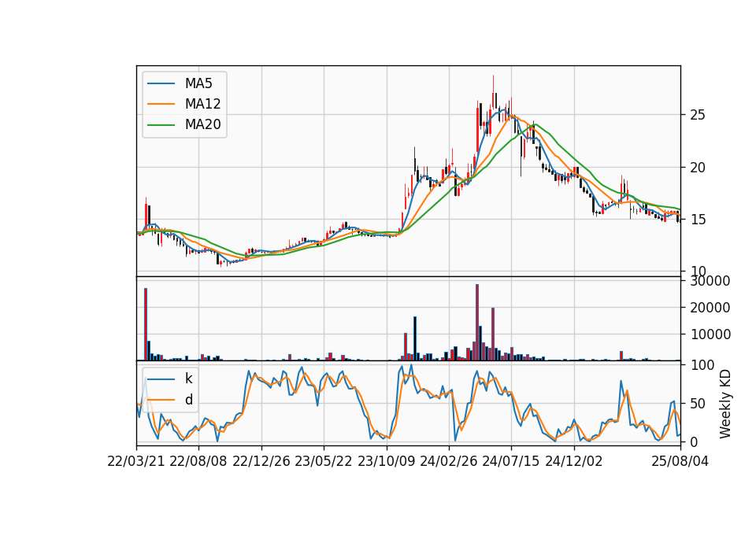Click the price axis label 25
Screen dimensions: 756x543
(x=697, y=115)
